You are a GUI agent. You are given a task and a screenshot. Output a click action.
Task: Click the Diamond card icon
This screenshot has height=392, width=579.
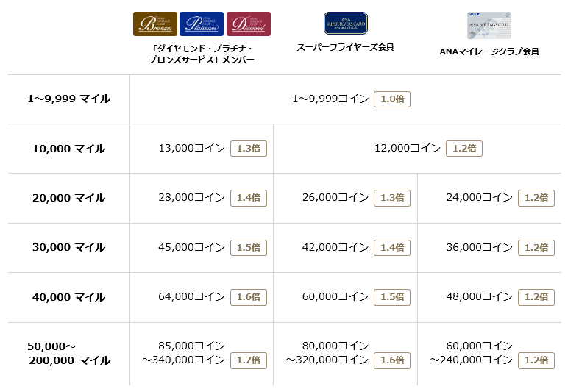(249, 24)
